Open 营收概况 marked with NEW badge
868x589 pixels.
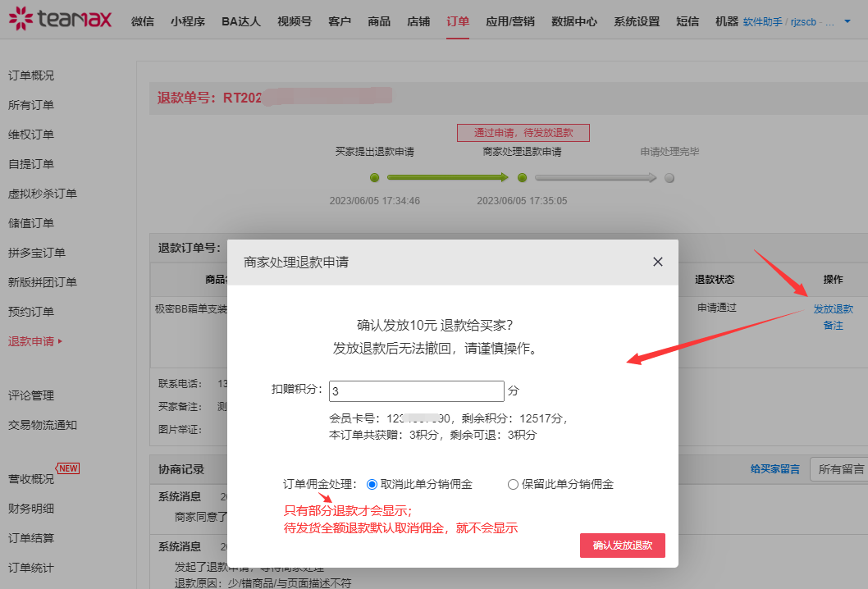pyautogui.click(x=31, y=479)
